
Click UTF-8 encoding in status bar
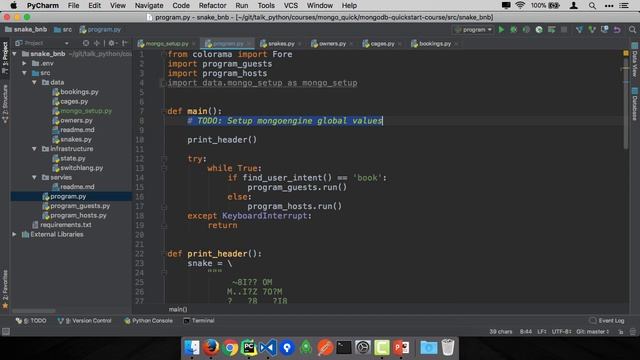[562, 332]
